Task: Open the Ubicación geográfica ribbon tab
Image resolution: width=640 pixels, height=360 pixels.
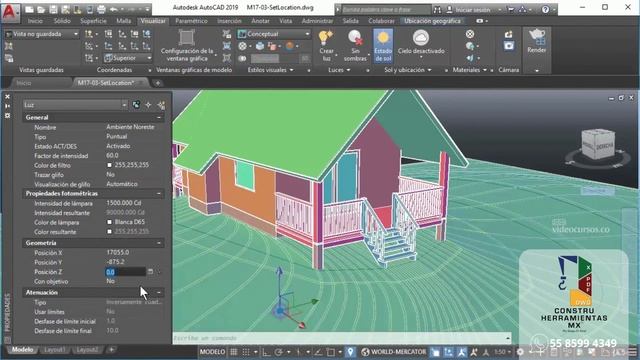Action: (x=432, y=21)
